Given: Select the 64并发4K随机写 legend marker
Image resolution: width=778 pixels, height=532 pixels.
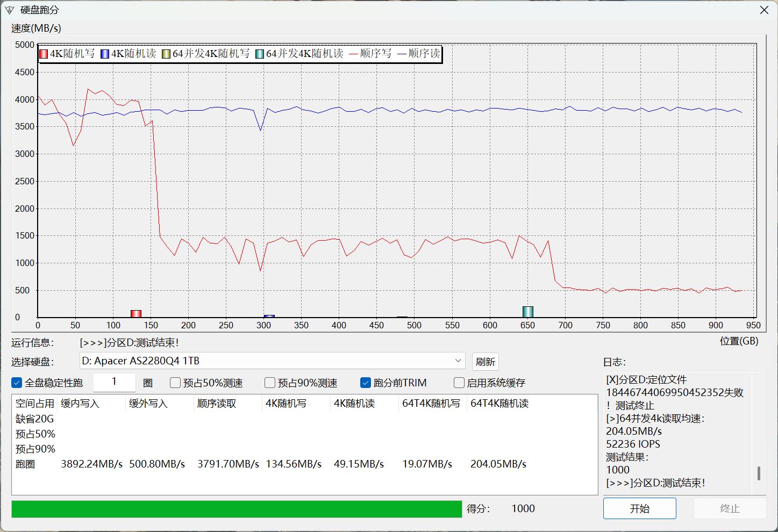Looking at the screenshot, I should click(167, 53).
